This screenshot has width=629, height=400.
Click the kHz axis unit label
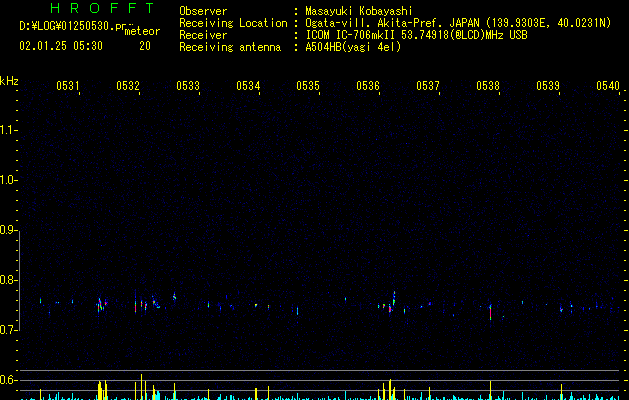pyautogui.click(x=9, y=81)
